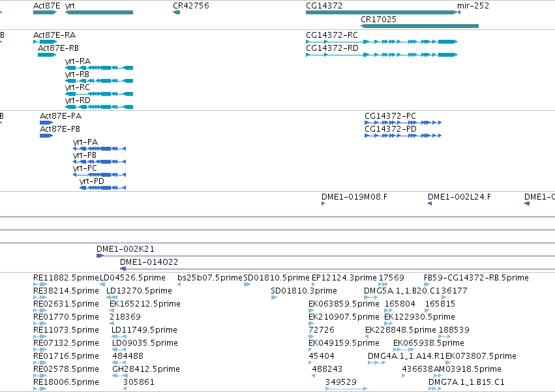
Task: Select the DME1-014O22 BAC label
Action: (x=149, y=262)
